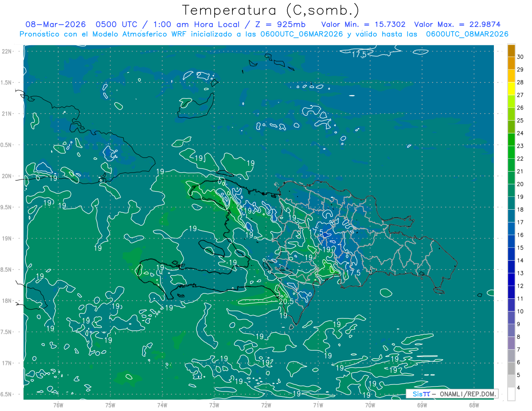Screen dimensions: 532x411
Task: Click the '70W' longitude label
Action: (370, 405)
